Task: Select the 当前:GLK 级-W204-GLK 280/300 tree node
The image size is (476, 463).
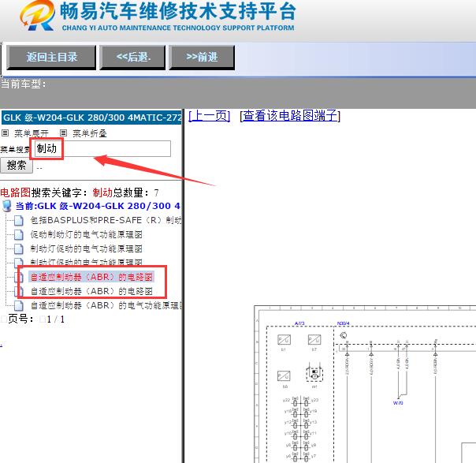Action: click(98, 206)
